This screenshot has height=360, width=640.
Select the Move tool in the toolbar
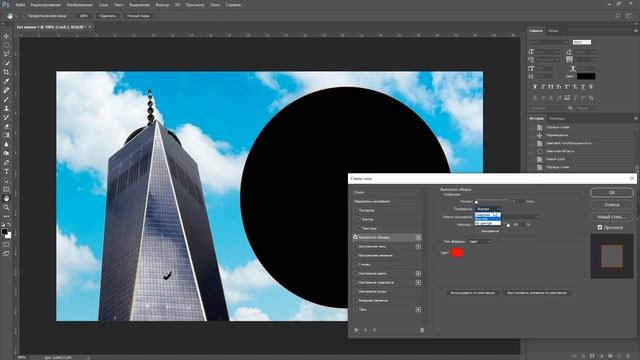(6, 36)
